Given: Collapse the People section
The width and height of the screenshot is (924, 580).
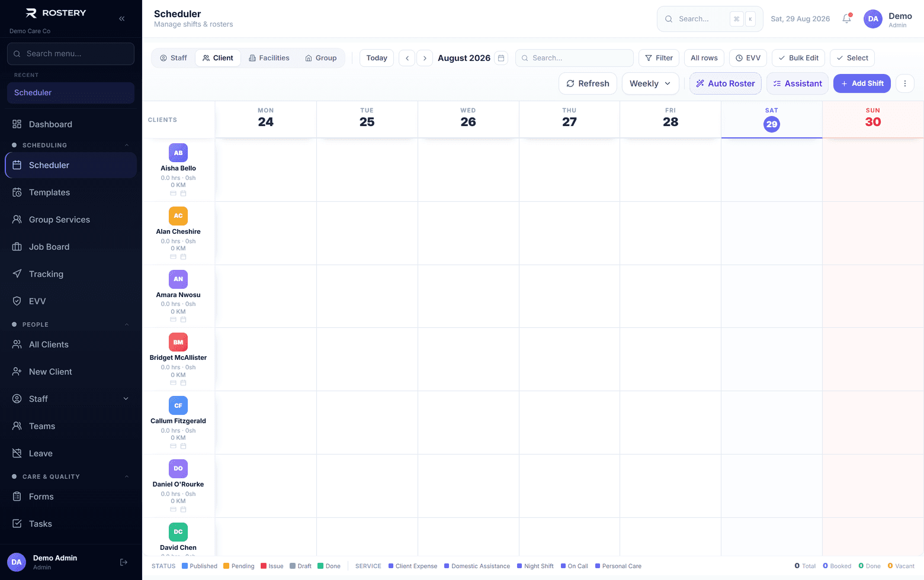Looking at the screenshot, I should coord(126,324).
